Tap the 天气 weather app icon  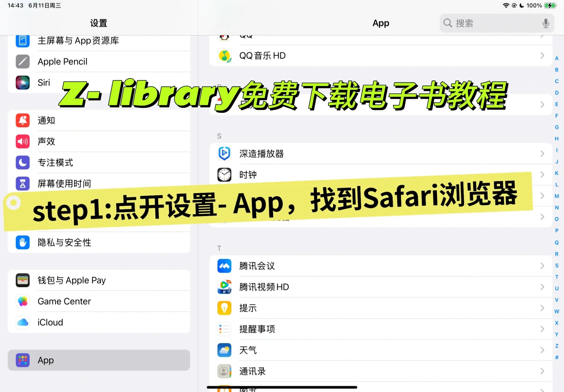pos(224,350)
